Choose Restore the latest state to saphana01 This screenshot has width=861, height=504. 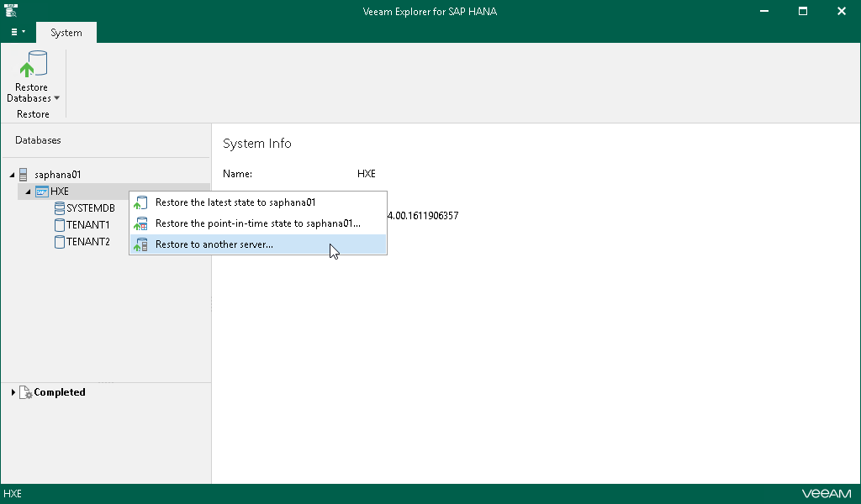pyautogui.click(x=235, y=202)
